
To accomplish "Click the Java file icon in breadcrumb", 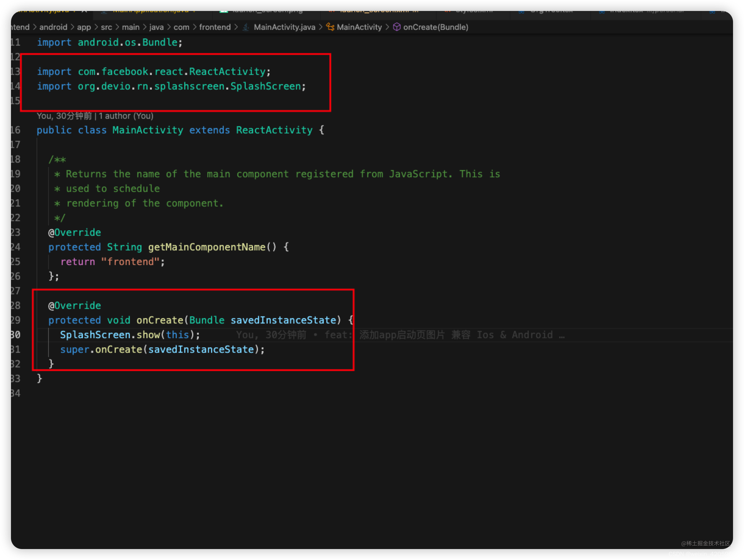I will 246,27.
